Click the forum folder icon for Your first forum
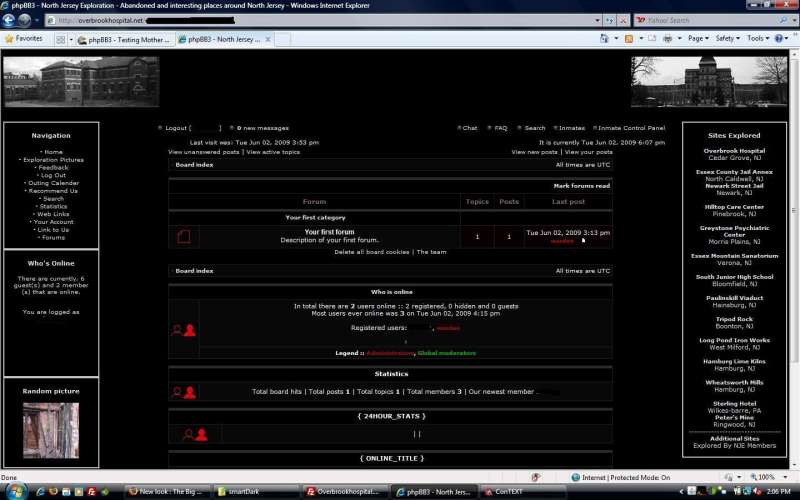This screenshot has height=500, width=800. point(183,237)
